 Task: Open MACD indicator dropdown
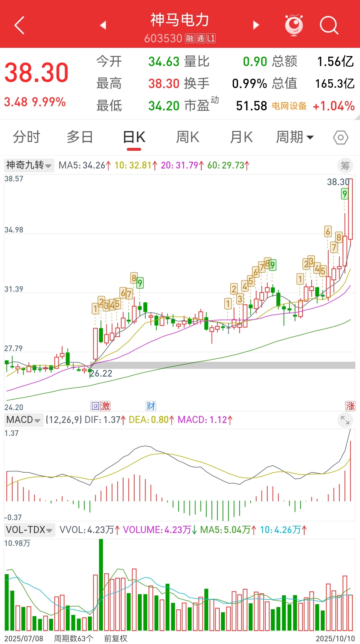pyautogui.click(x=23, y=420)
